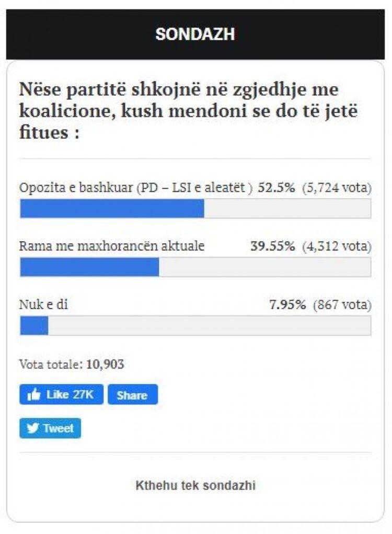Click the Like 27K button
392x534 pixels.
pos(61,394)
